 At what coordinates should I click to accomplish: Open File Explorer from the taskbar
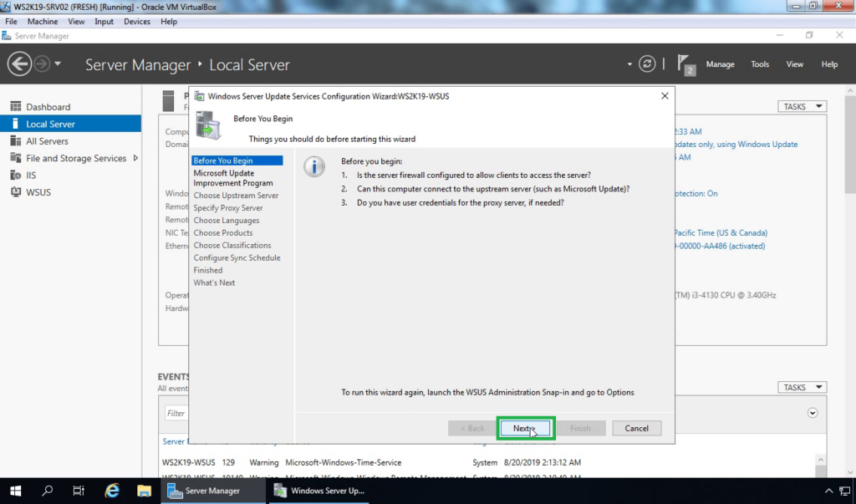tap(144, 491)
